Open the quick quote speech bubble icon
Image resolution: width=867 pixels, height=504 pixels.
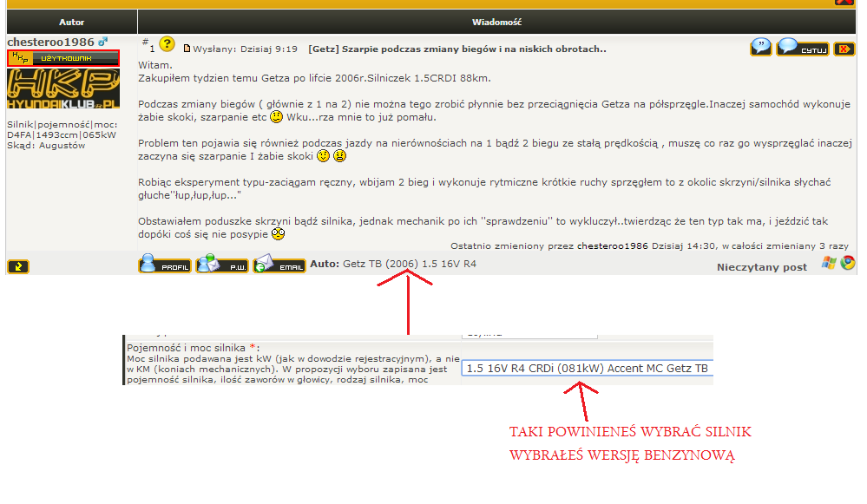click(761, 47)
